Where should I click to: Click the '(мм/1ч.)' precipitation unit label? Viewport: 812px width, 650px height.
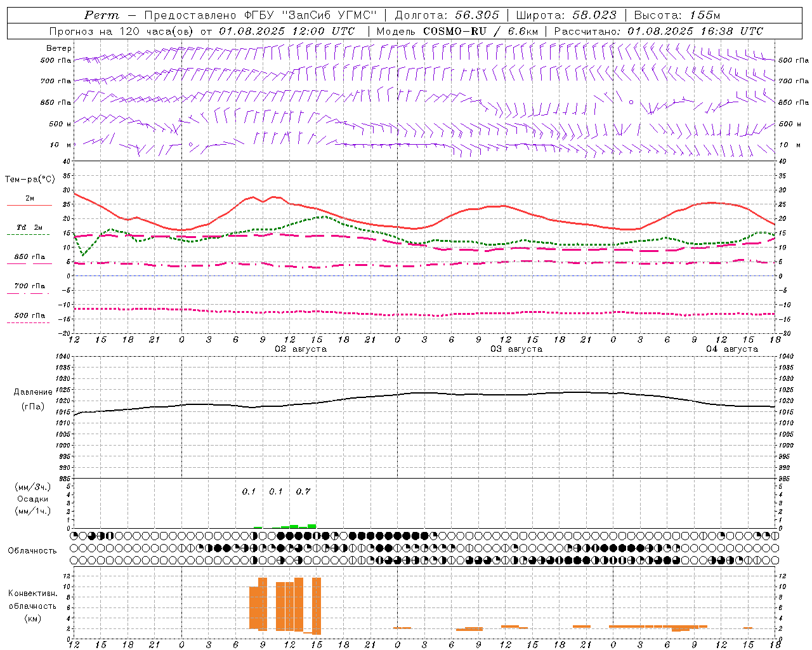(32, 511)
